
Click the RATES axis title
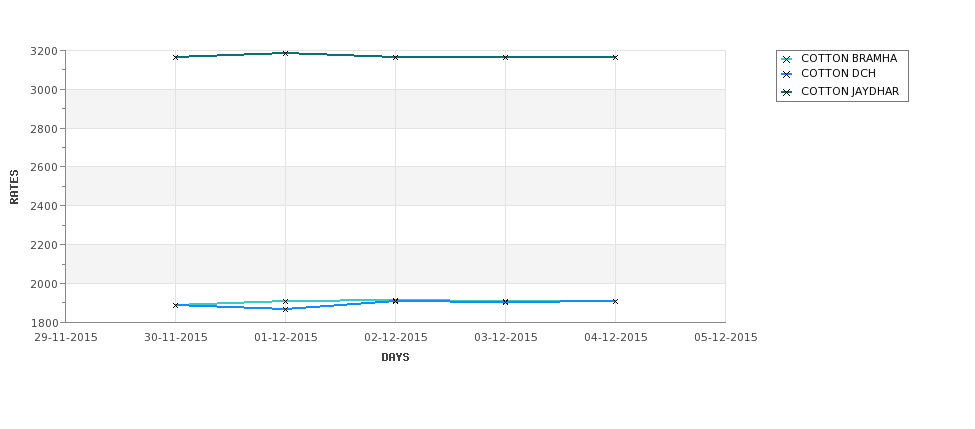[x=14, y=187]
